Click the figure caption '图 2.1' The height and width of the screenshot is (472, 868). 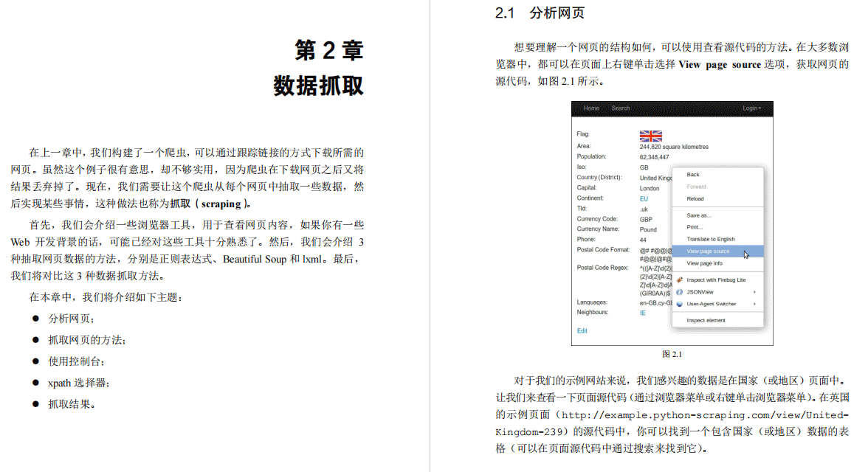pyautogui.click(x=672, y=354)
